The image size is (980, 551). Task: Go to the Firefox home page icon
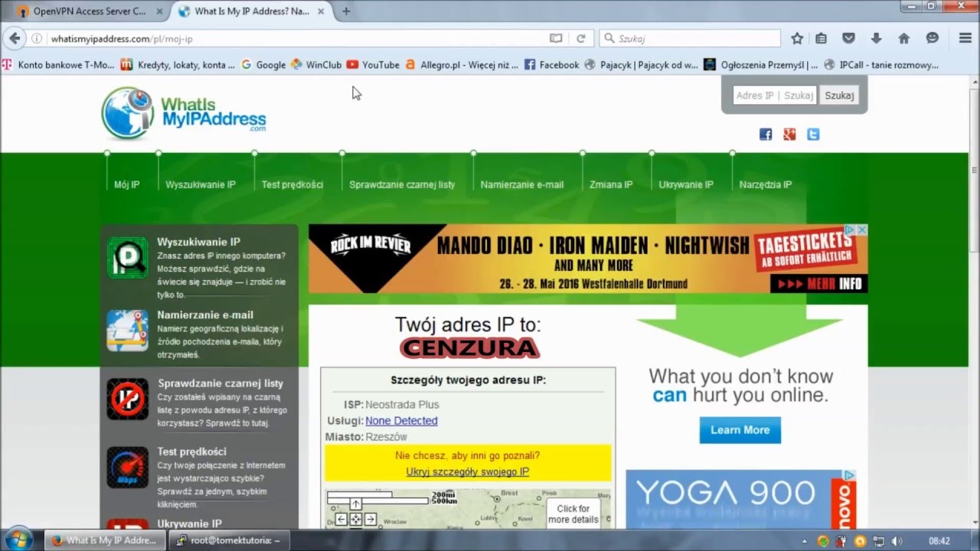click(x=904, y=38)
